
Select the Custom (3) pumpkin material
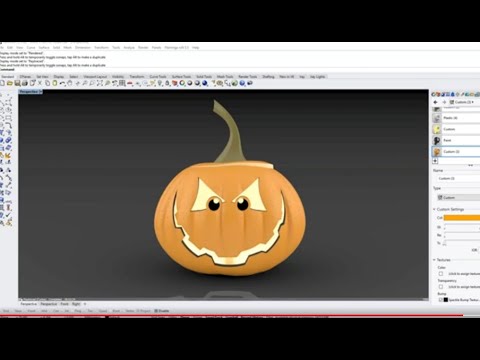456,152
